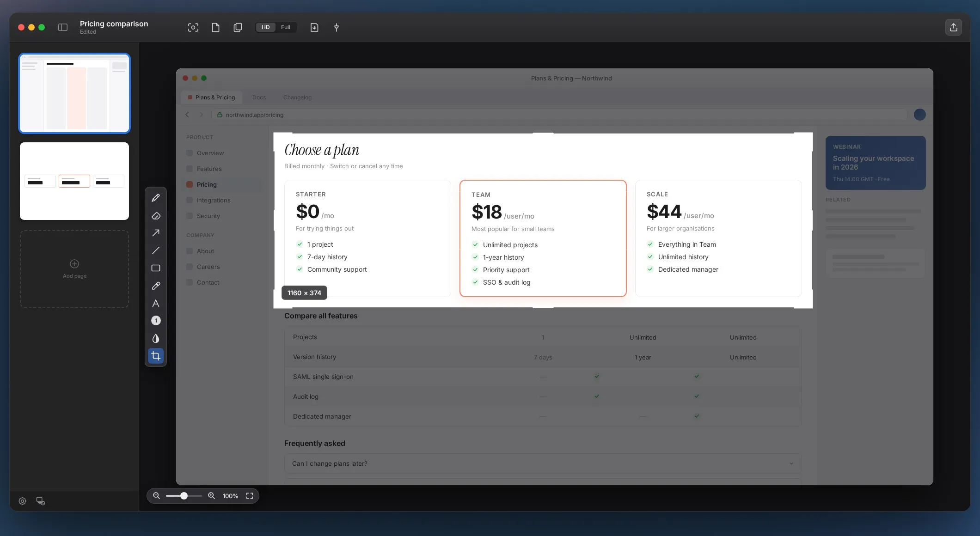Viewport: 980px width, 536px height.
Task: Toggle the sidebar panel icon
Action: (63, 27)
